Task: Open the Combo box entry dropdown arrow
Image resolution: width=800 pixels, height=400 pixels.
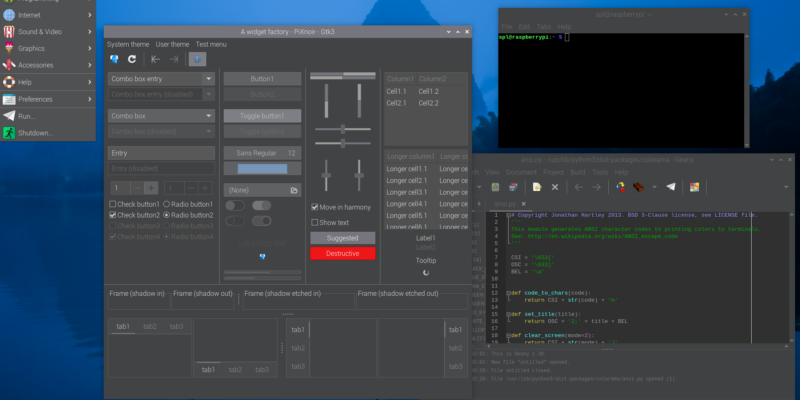Action: point(208,78)
